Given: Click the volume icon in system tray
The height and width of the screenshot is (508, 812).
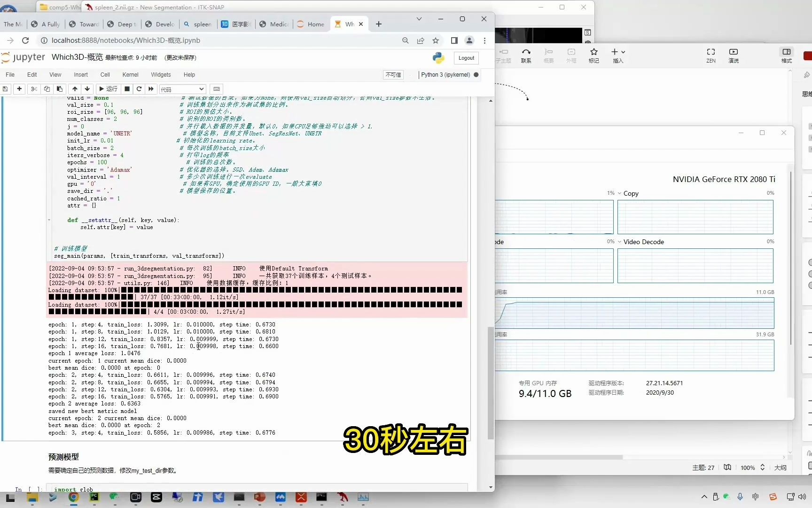Looking at the screenshot, I should click(x=802, y=497).
